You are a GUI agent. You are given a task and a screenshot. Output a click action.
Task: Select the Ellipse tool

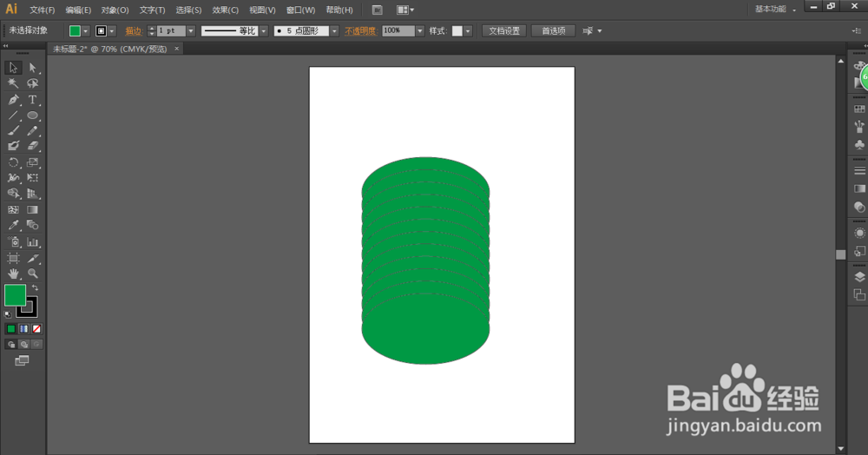(33, 115)
